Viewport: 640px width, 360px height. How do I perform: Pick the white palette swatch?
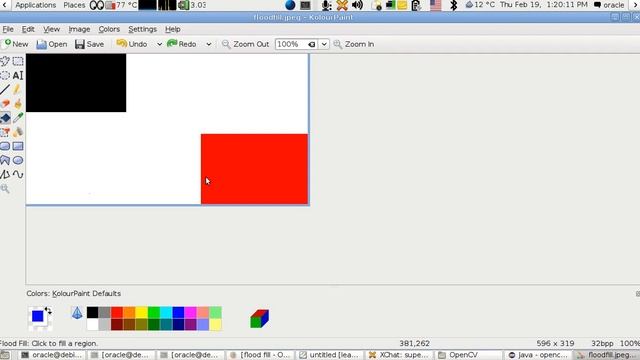(93, 324)
